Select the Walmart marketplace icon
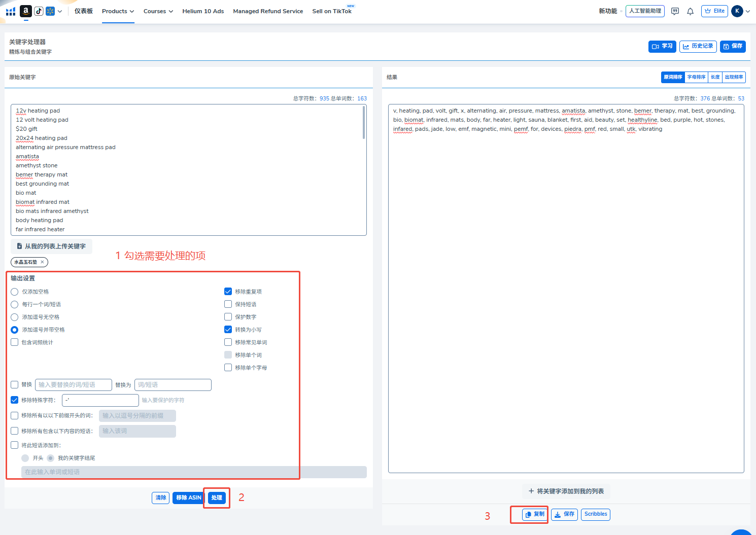 [x=50, y=11]
